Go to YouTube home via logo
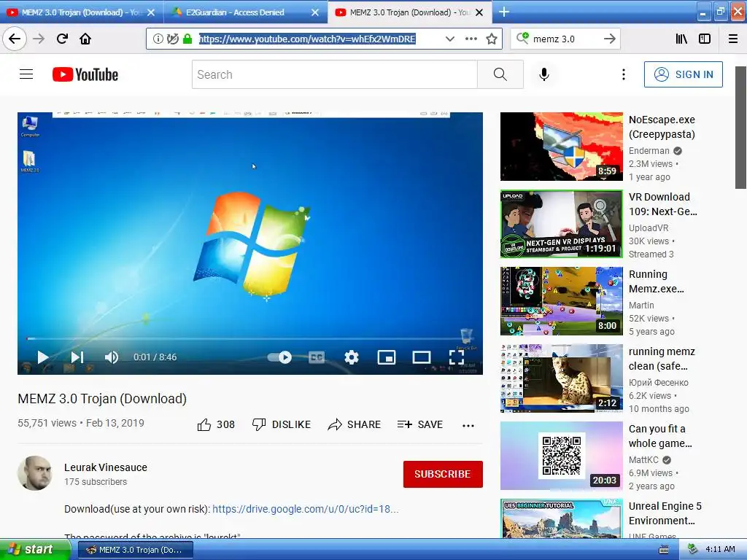747x560 pixels. 85,74
